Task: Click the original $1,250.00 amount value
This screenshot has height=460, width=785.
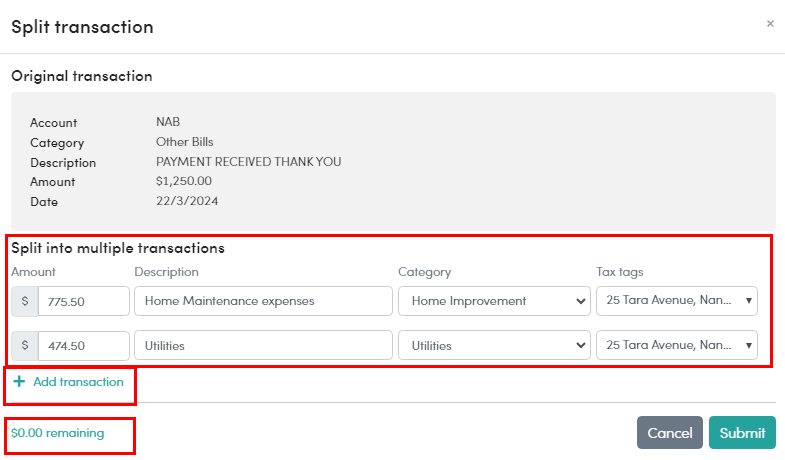Action: click(184, 182)
